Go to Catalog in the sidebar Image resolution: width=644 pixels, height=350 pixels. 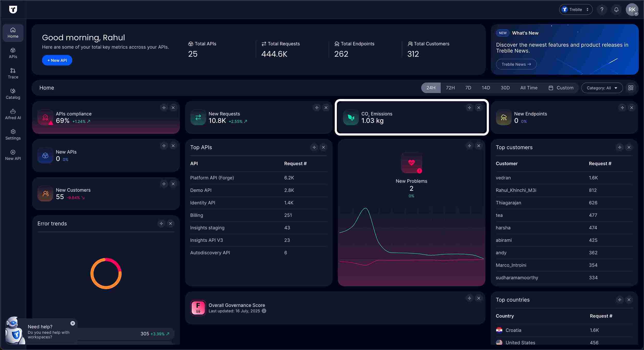[x=13, y=94]
